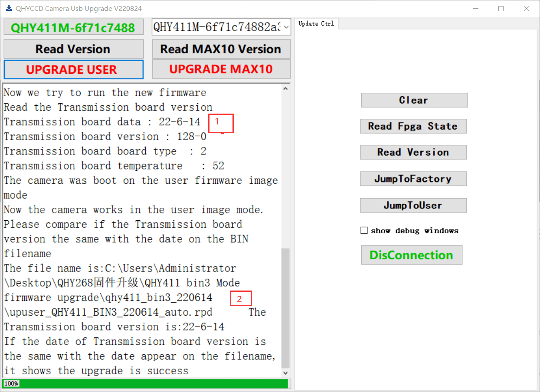540x392 pixels.
Task: Start the UPGRADE USER firmware update
Action: pyautogui.click(x=73, y=69)
